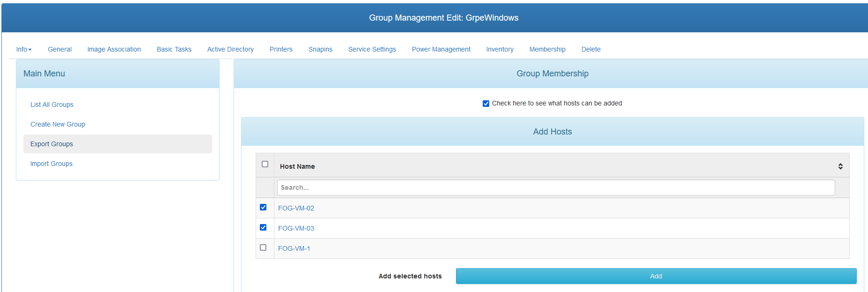Open the Power Management tab

441,49
